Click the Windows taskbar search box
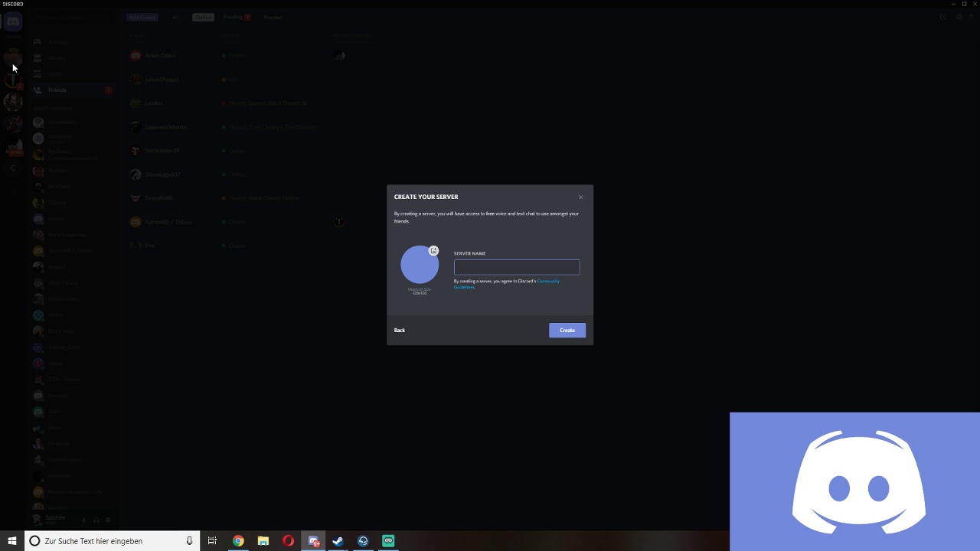The height and width of the screenshot is (551, 980). (x=113, y=541)
